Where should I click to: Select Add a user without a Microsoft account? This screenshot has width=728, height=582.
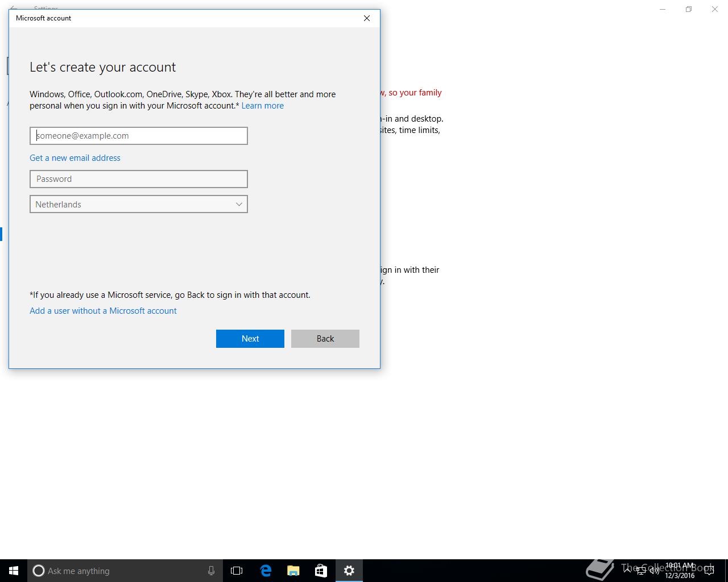[103, 311]
